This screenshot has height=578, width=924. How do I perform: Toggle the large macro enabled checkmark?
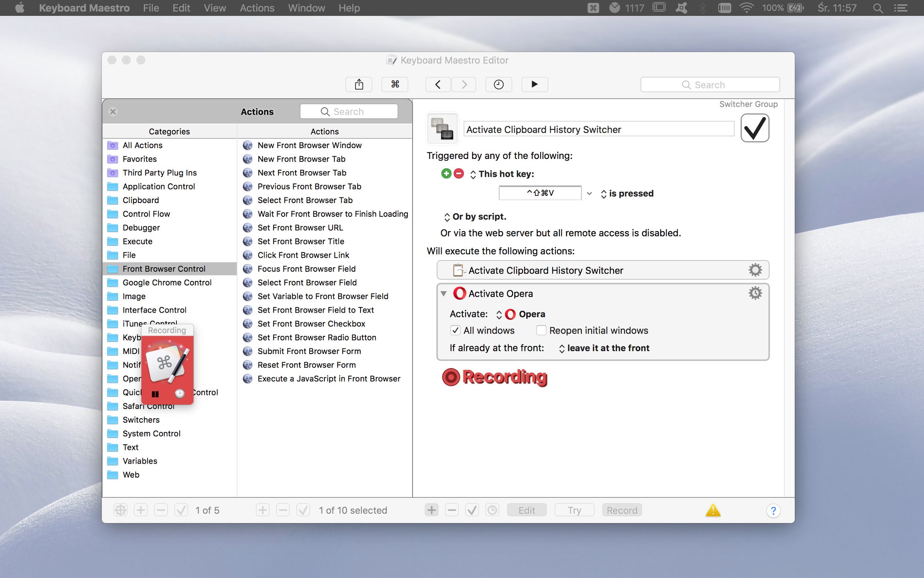coord(754,128)
